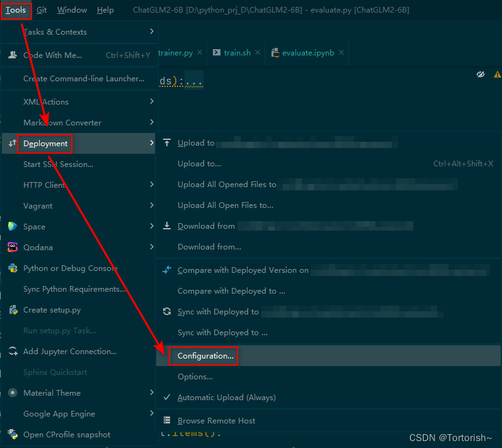Click the Material Theme circle icon
The width and height of the screenshot is (502, 448).
tap(13, 393)
